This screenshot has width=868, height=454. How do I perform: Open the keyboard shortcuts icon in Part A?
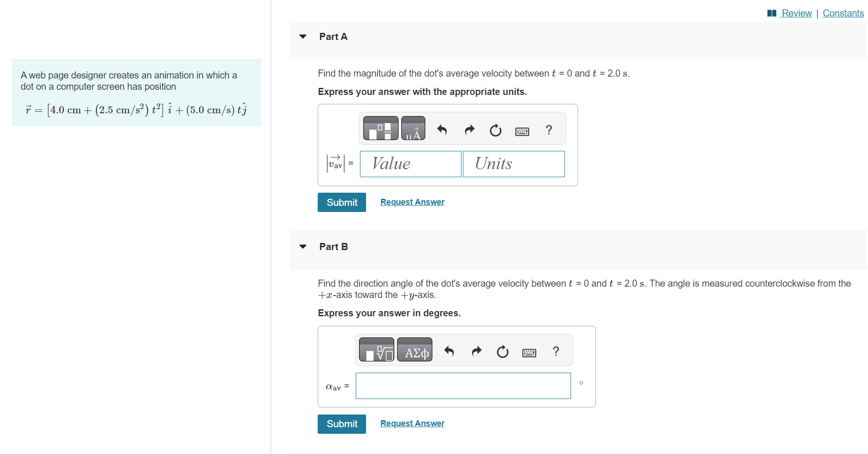click(x=522, y=131)
